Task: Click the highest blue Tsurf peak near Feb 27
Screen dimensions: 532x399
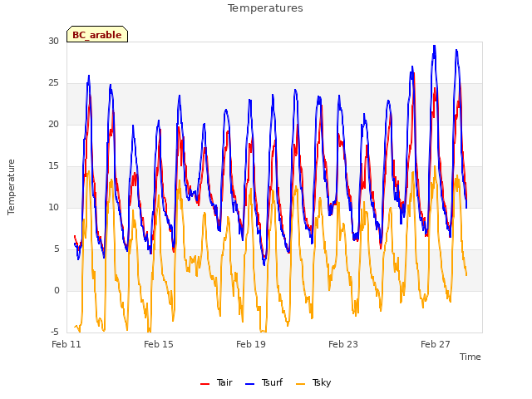Action: tap(434, 46)
